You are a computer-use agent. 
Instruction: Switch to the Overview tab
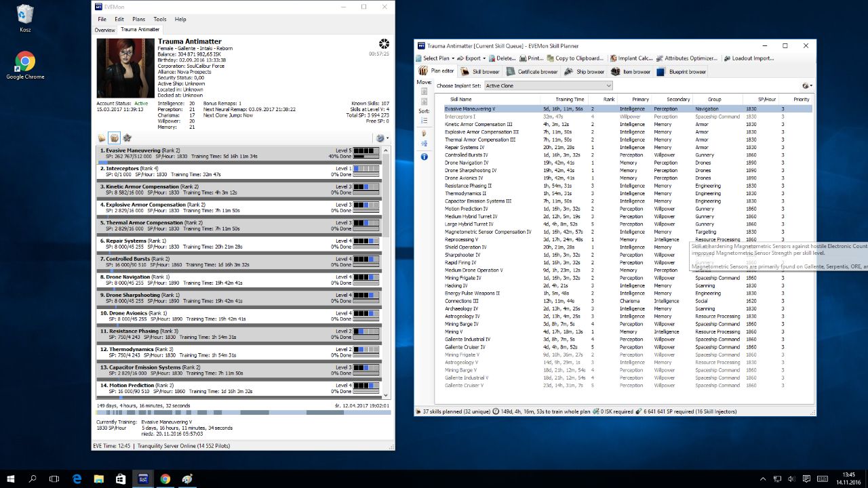click(x=104, y=30)
